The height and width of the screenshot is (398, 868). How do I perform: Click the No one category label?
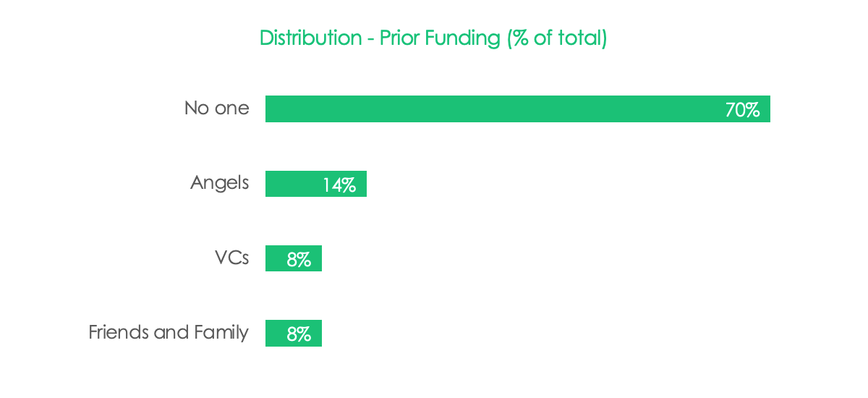pyautogui.click(x=217, y=109)
